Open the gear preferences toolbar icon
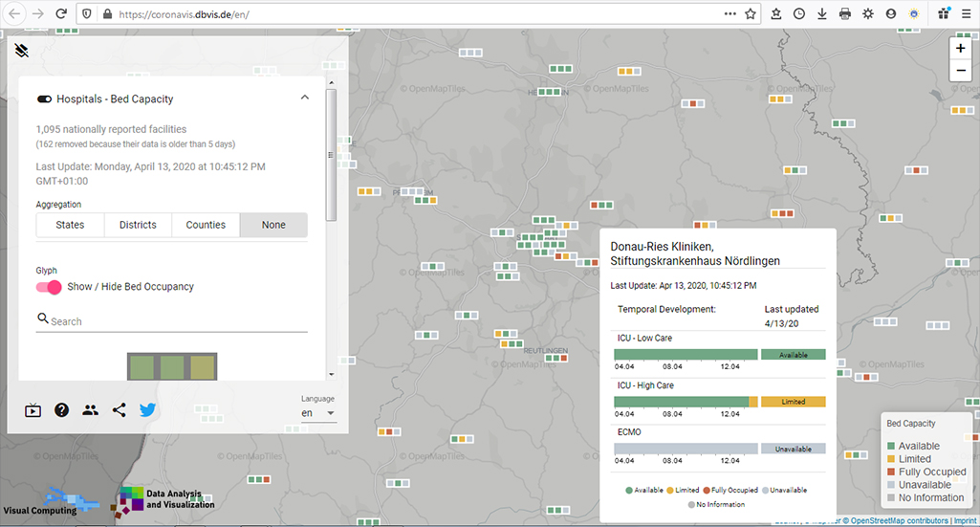The image size is (980, 527). point(868,13)
